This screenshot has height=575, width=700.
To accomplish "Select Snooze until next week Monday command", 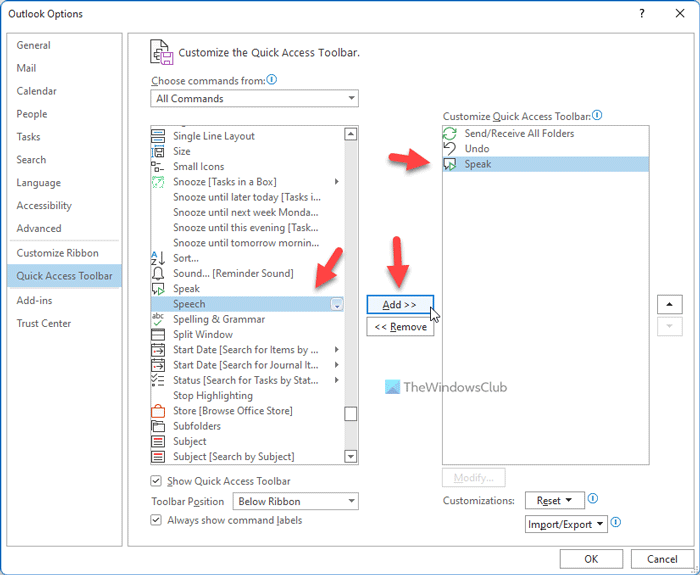I will click(247, 212).
